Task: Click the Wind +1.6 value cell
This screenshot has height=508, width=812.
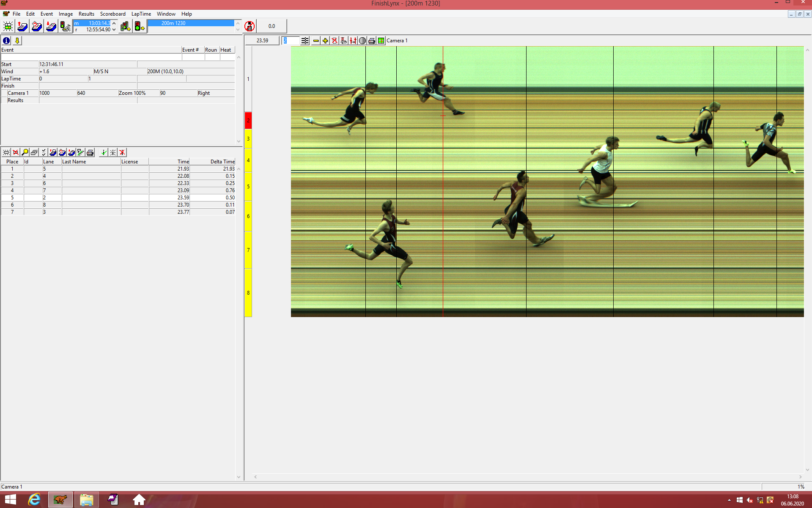Action: [x=66, y=72]
